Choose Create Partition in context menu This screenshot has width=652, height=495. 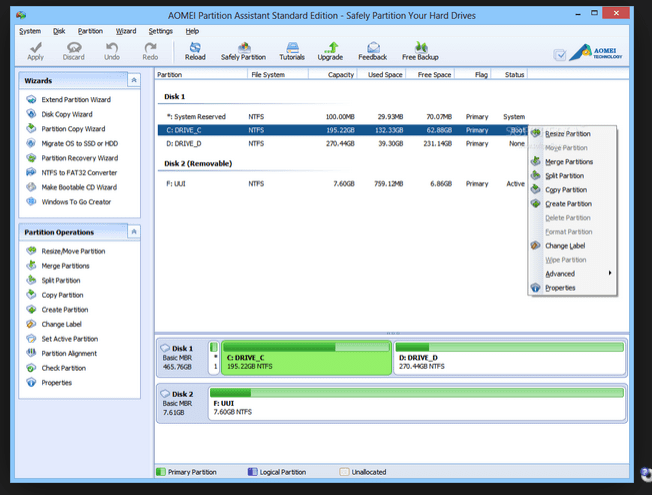coord(573,203)
